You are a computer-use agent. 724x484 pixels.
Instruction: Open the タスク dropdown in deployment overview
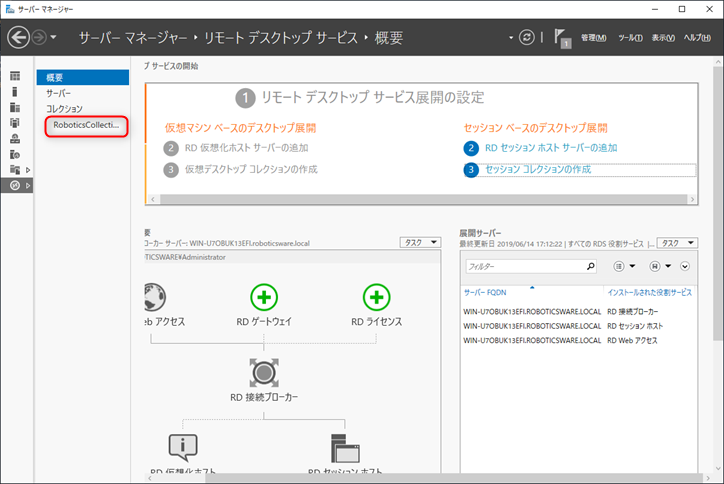click(419, 242)
